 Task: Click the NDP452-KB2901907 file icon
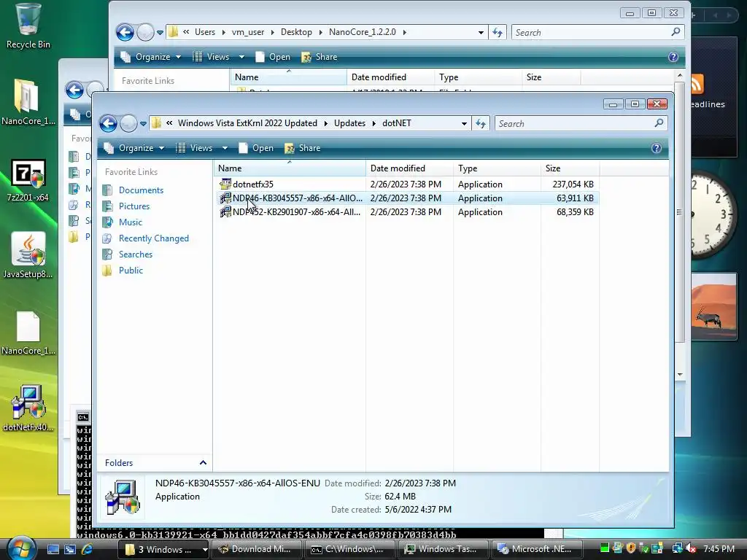(x=225, y=211)
